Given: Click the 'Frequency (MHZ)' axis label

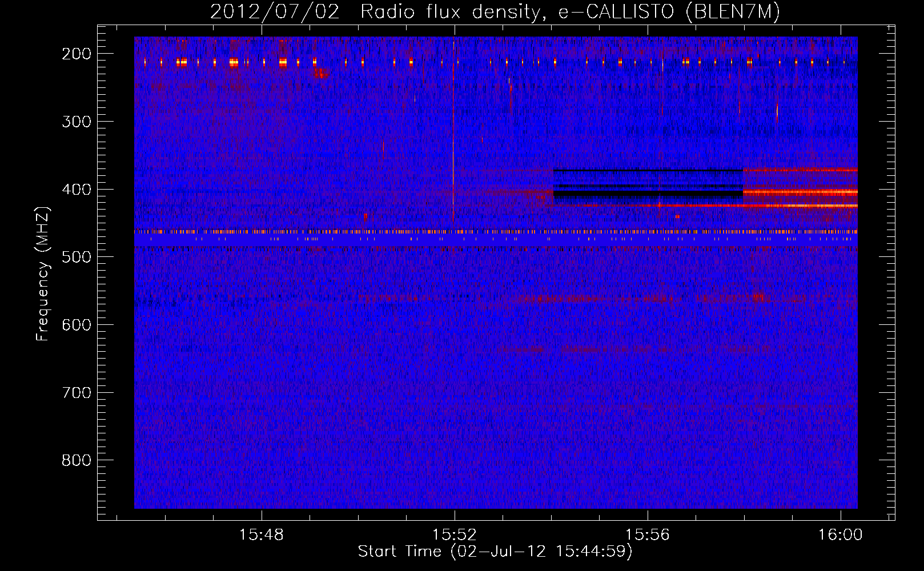Looking at the screenshot, I should [x=43, y=274].
